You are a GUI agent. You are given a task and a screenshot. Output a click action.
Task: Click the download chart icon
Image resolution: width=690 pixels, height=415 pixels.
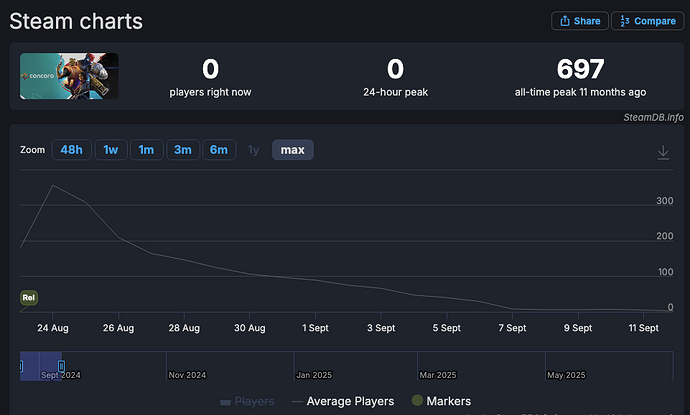[x=663, y=152]
